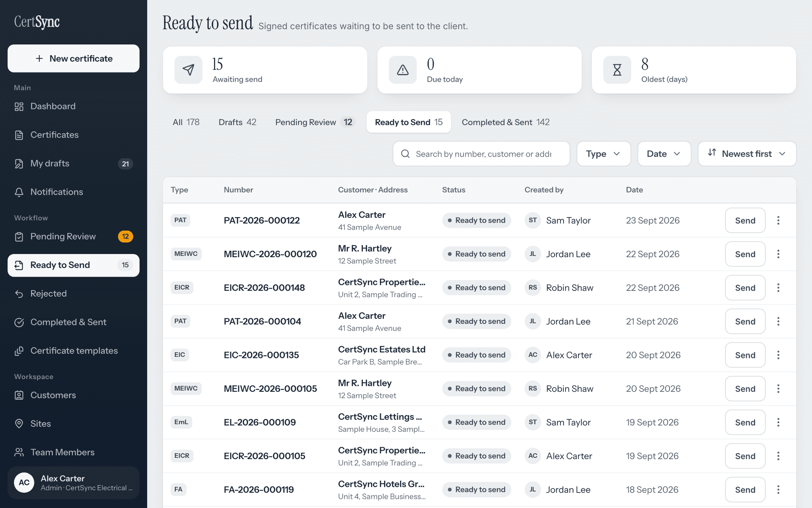Screen dimensions: 812x508
Task: Click the Number column header
Action: (x=238, y=190)
